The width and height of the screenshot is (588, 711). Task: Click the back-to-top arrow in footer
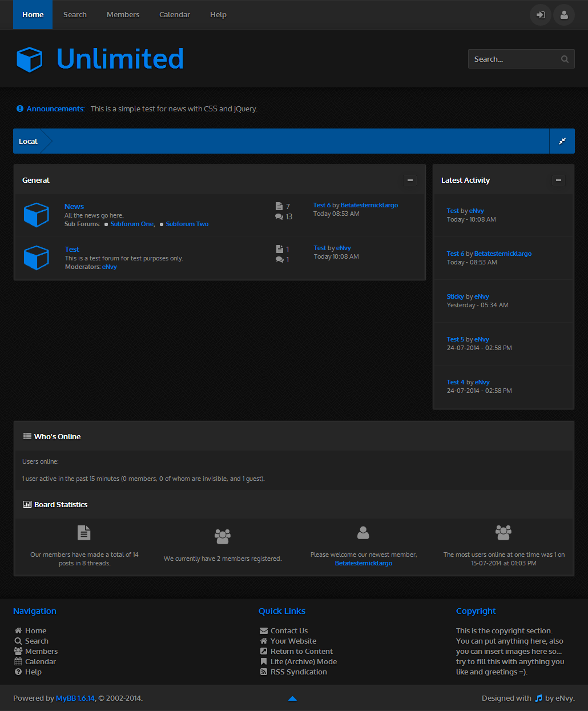click(x=292, y=698)
